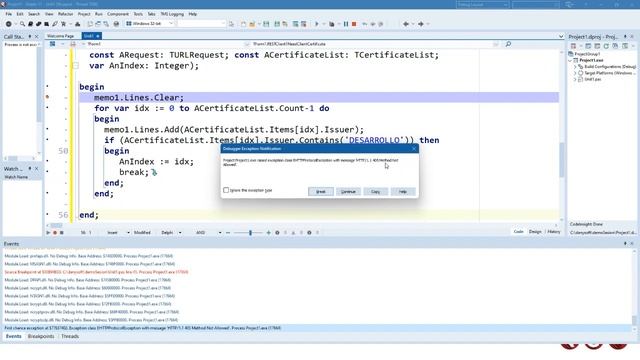Click the macro play icon in editor status bar
This screenshot has width=640, height=360.
[x=48, y=233]
